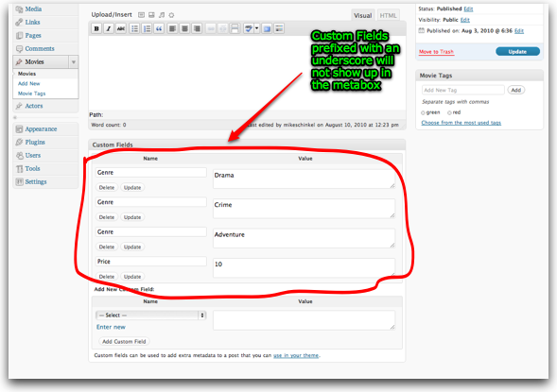The height and width of the screenshot is (392, 557).
Task: Click Move to Trash link
Action: pos(436,52)
